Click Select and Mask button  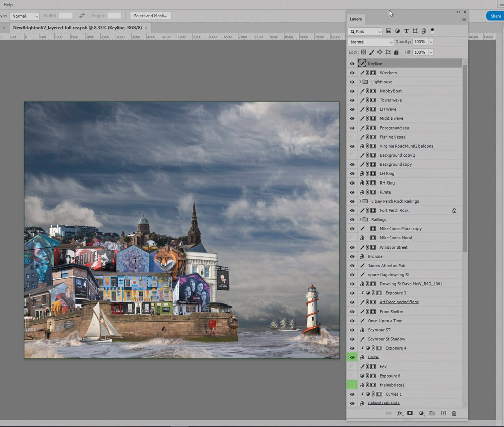click(150, 16)
